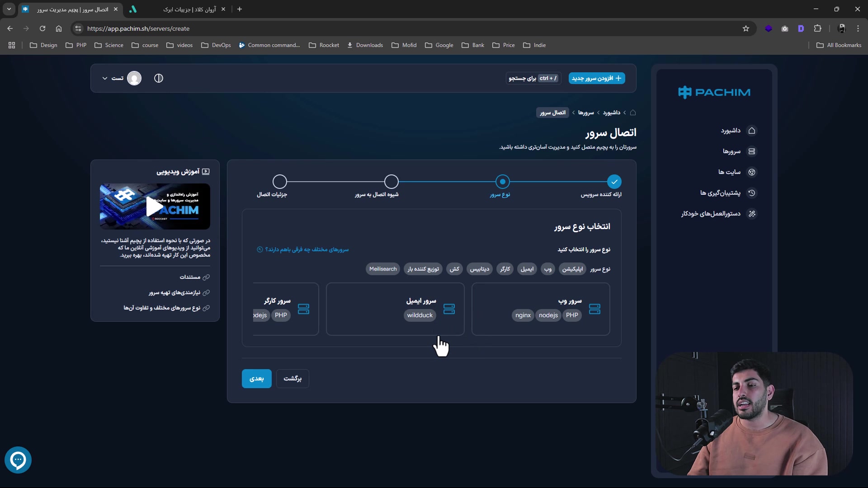Go to completed service provider step
Screen dimensions: 868x488
[x=614, y=182]
